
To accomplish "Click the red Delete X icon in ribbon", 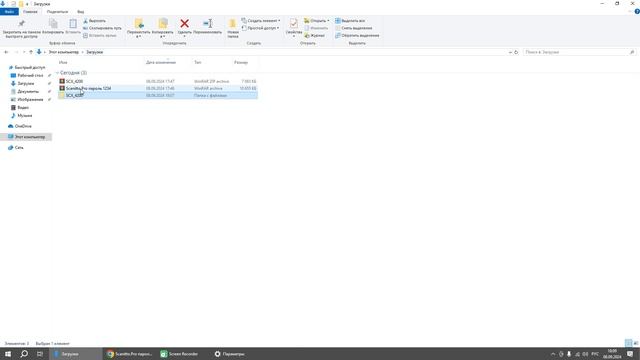I will click(184, 24).
